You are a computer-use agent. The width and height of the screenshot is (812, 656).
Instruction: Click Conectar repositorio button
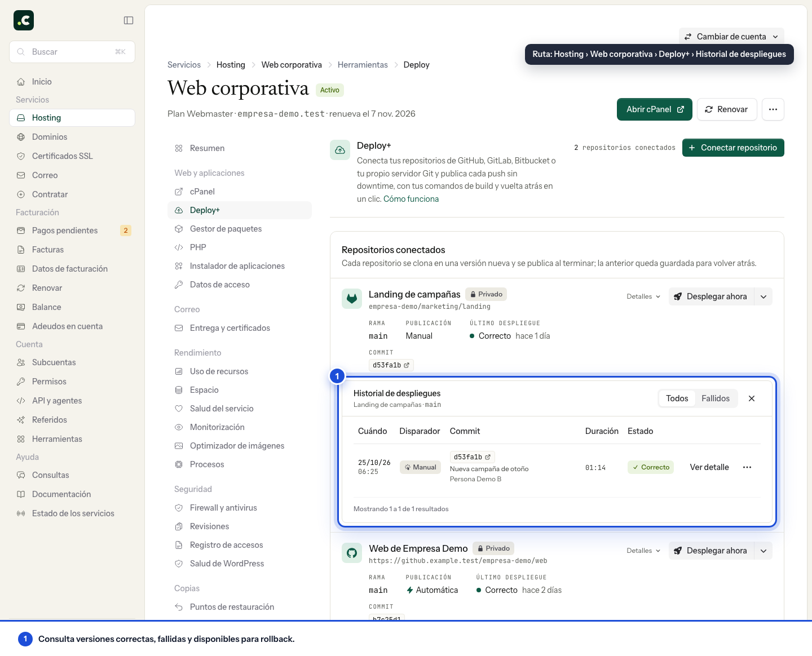point(733,148)
